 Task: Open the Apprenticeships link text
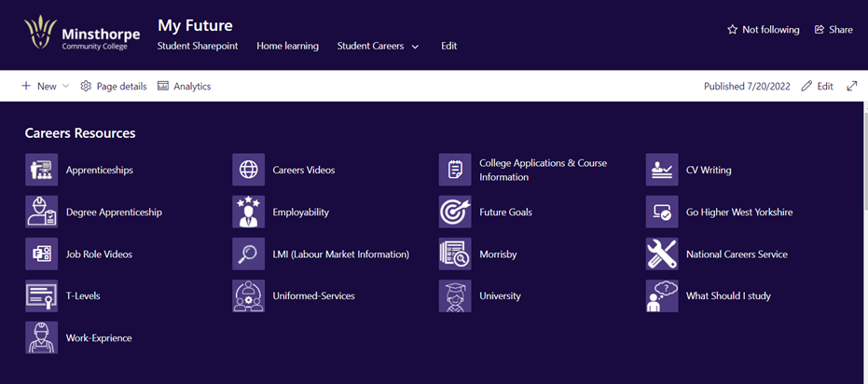[x=99, y=170]
